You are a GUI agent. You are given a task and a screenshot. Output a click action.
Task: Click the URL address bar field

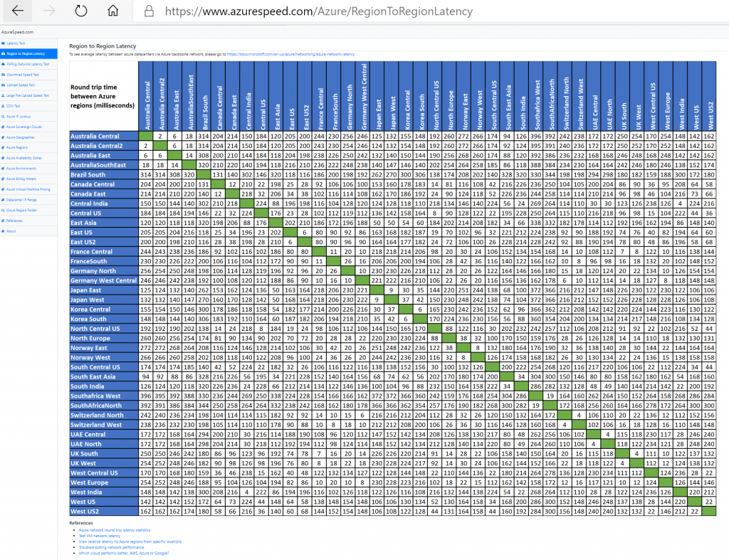click(427, 11)
